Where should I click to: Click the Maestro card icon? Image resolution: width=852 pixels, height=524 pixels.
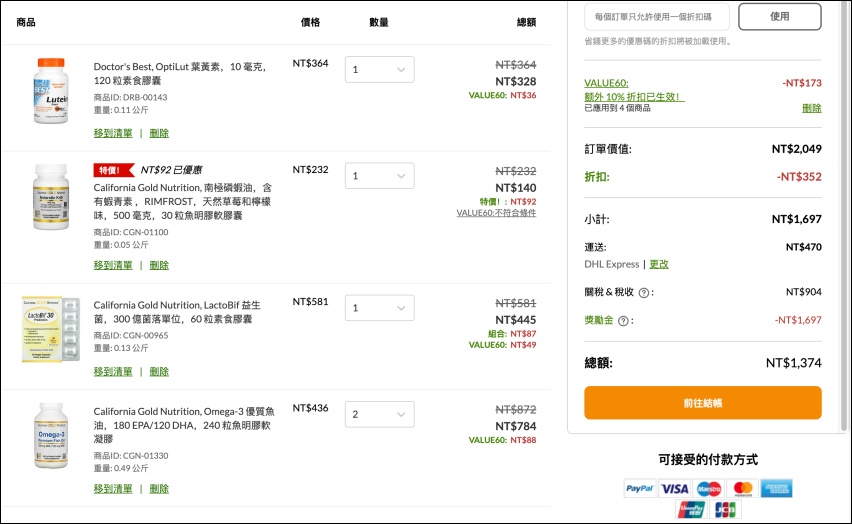tap(708, 488)
